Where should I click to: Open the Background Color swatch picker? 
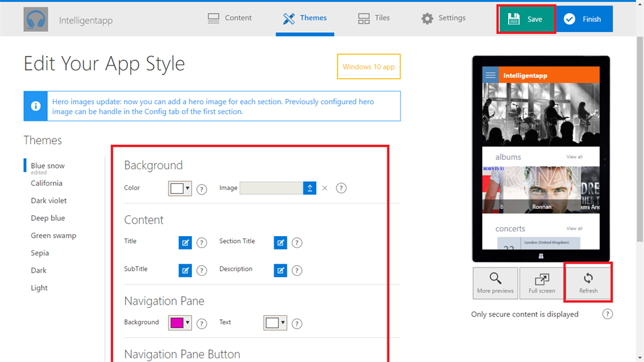pyautogui.click(x=177, y=188)
